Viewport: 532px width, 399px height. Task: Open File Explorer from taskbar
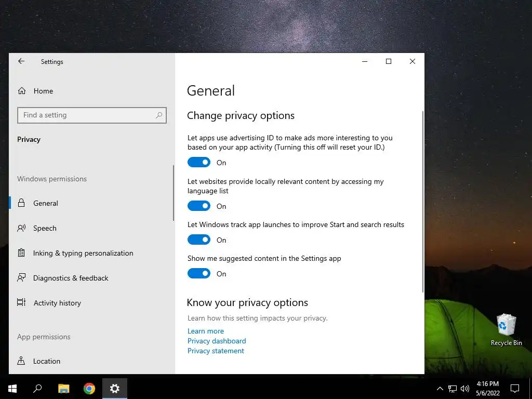coord(63,389)
